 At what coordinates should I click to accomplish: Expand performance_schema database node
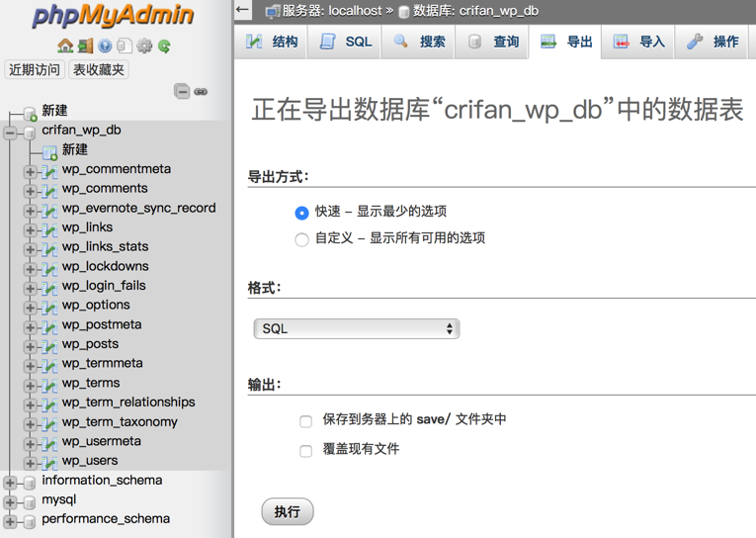pos(10,521)
